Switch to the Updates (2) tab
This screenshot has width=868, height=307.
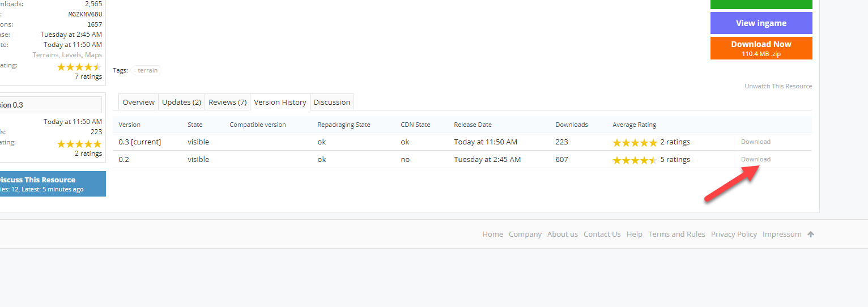tap(181, 102)
